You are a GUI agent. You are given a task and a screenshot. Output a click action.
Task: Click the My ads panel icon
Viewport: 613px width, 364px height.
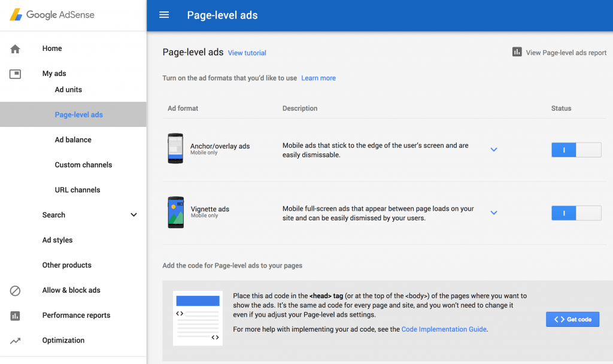16,74
